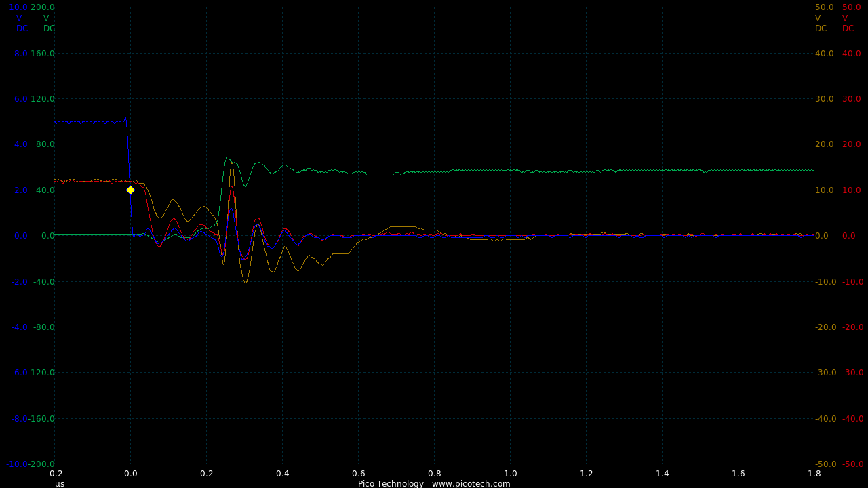Click the Pico Technology footer text
Screen dimensions: 868x488
391,483
